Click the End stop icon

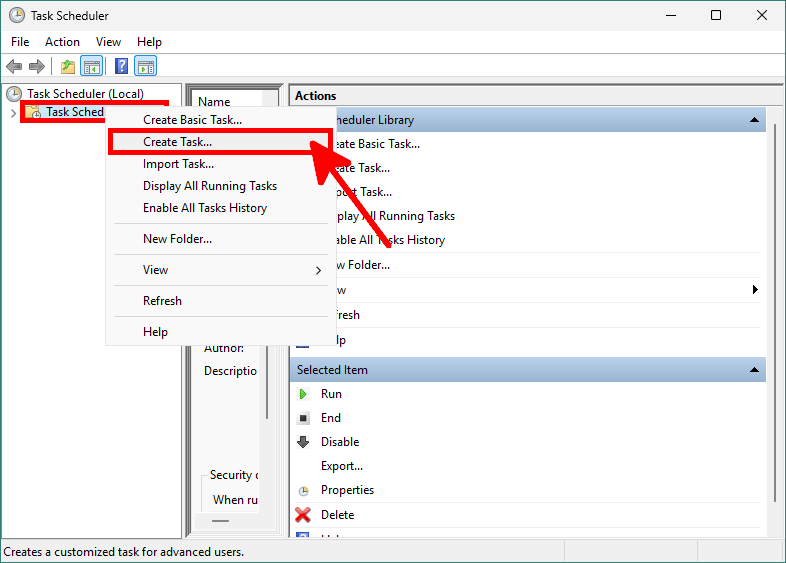click(304, 418)
